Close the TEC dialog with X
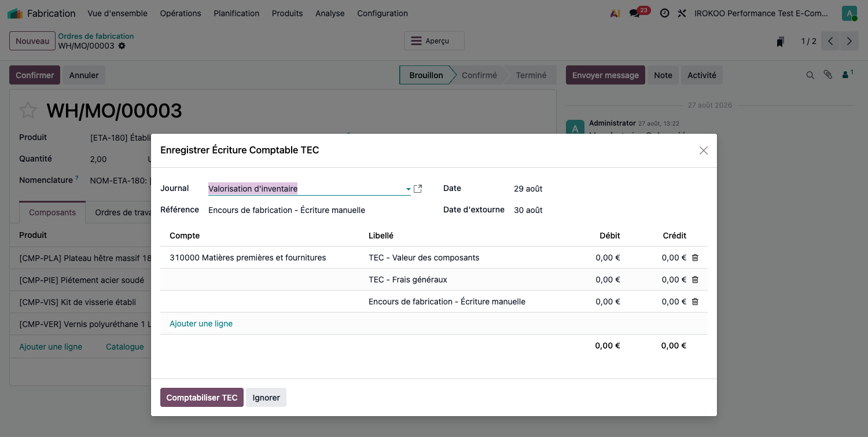 (704, 150)
